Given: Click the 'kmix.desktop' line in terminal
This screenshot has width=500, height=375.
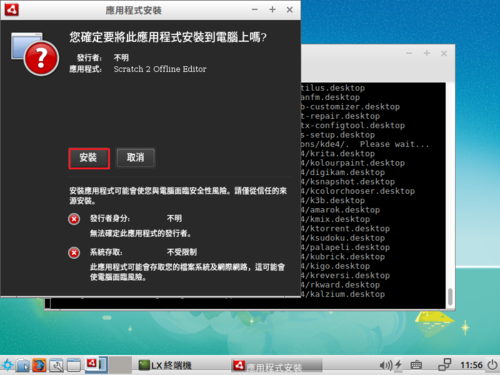Looking at the screenshot, I should [x=336, y=219].
